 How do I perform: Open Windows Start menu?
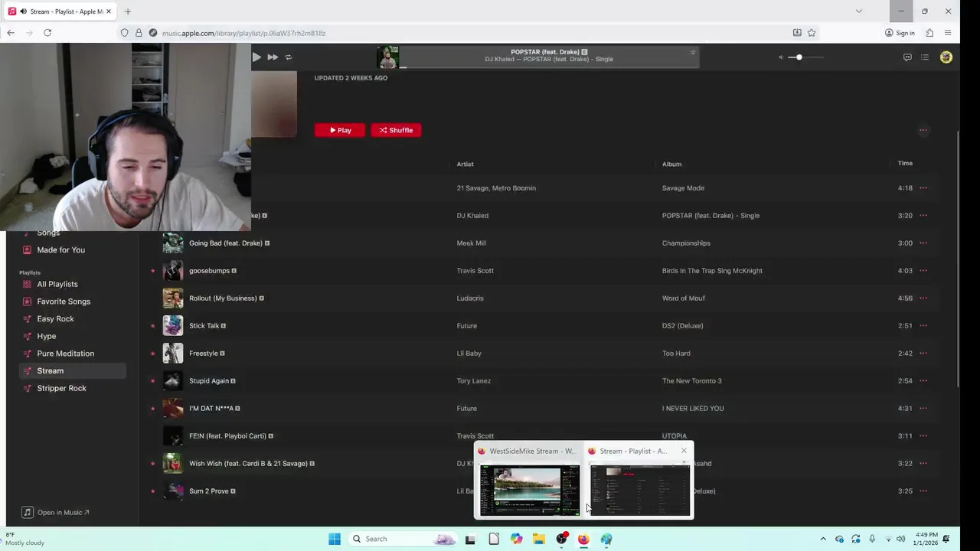tap(335, 539)
